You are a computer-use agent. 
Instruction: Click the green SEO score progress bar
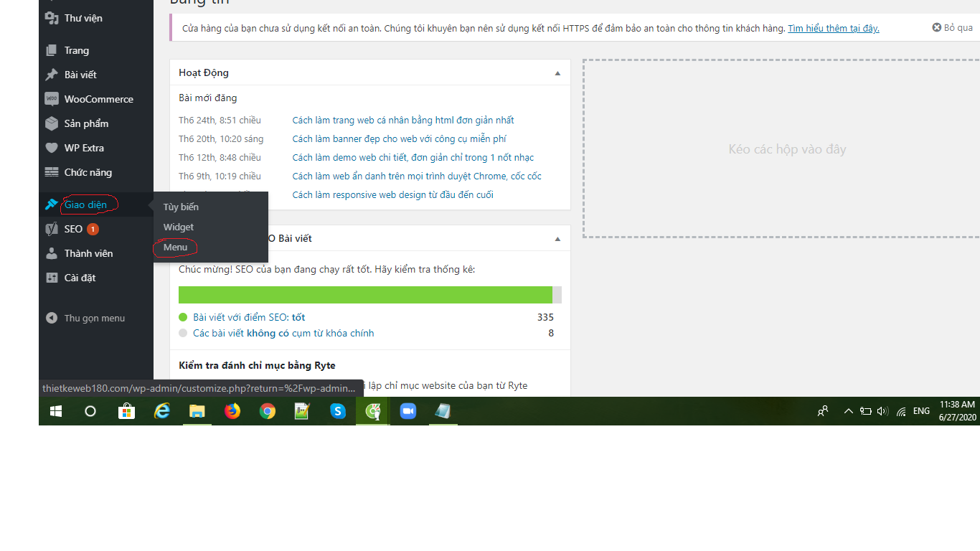tap(365, 295)
